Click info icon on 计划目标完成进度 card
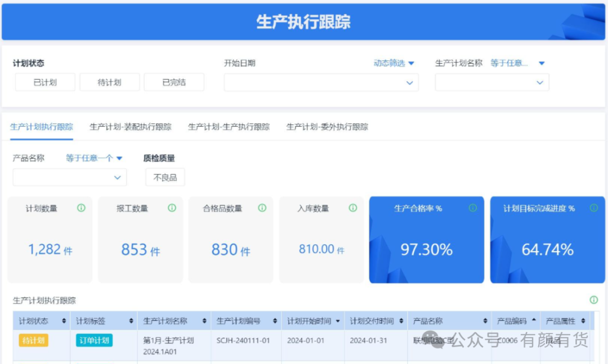 click(x=593, y=208)
